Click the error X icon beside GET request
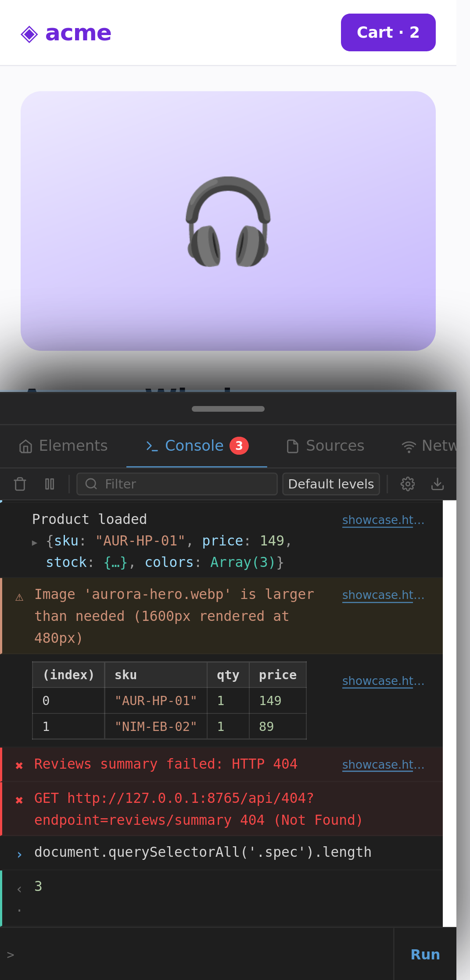This screenshot has width=470, height=980. (x=19, y=800)
